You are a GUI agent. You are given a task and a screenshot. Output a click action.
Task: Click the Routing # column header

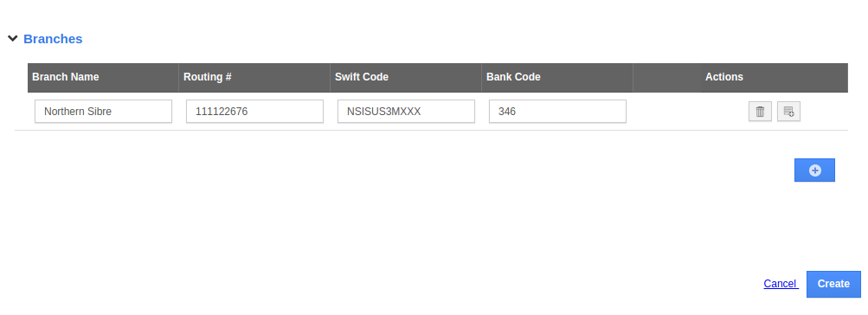[x=207, y=77]
